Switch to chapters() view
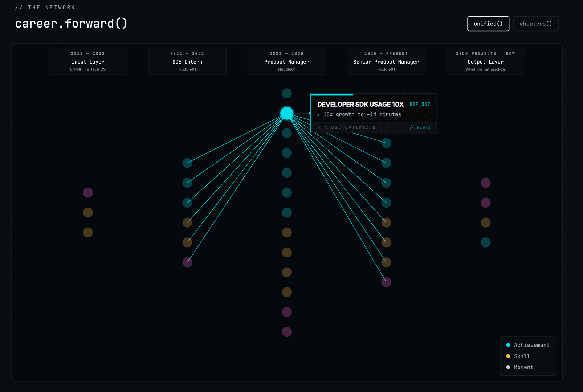Screen dimensions: 583x392 click(536, 24)
